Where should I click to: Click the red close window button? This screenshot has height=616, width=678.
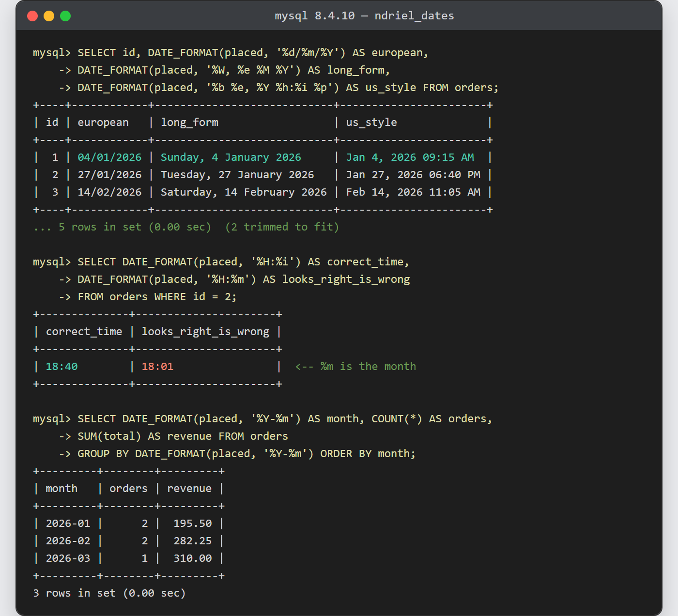32,16
